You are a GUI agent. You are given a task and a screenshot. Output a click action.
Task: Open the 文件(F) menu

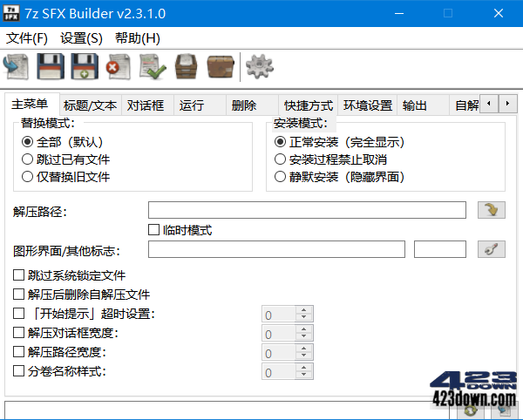27,38
